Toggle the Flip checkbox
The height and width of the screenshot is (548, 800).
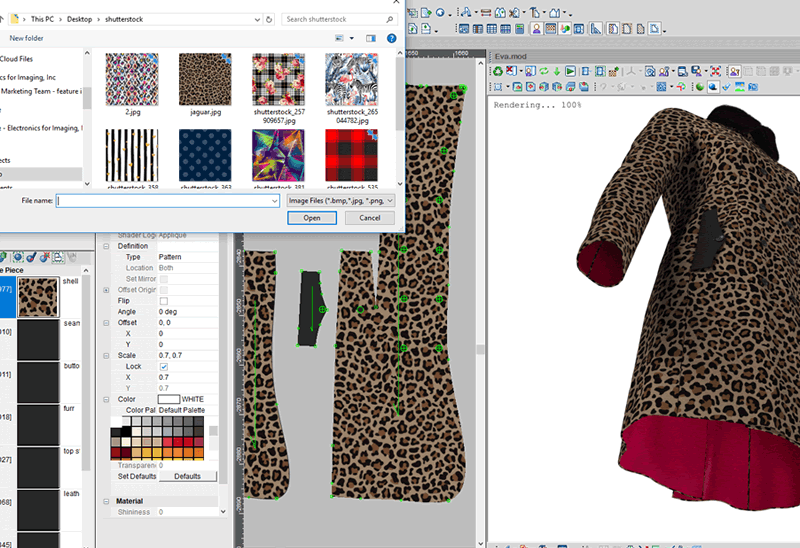(x=164, y=301)
